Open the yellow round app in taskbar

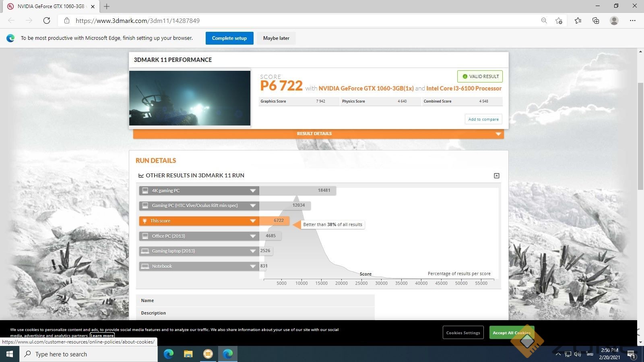[208, 354]
